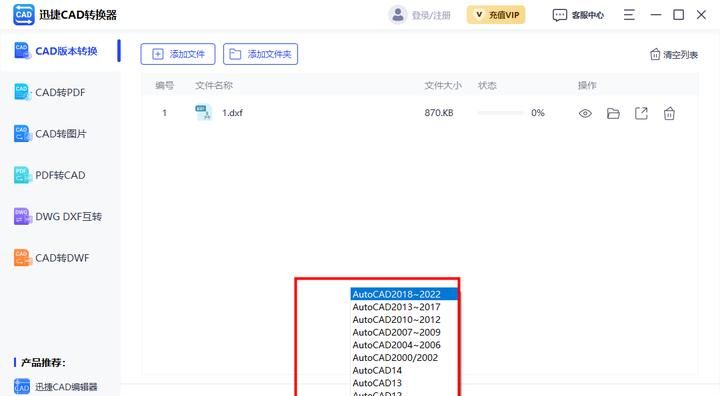Viewport: 720px width, 396px height.
Task: Click the CAD转DWF sidebar icon
Action: click(x=22, y=257)
